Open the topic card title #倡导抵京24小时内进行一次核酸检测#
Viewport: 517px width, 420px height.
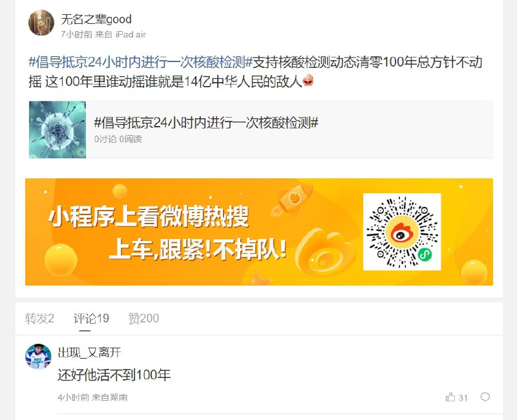206,123
